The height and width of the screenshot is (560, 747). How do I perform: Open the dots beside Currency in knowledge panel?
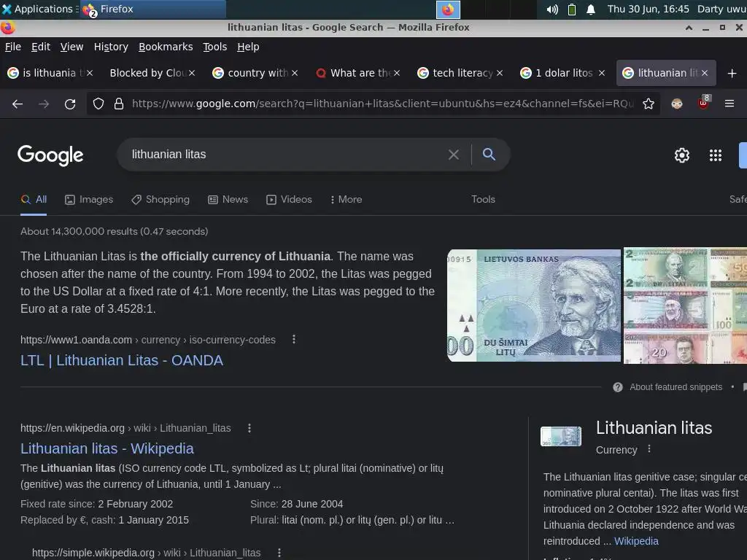pos(649,449)
